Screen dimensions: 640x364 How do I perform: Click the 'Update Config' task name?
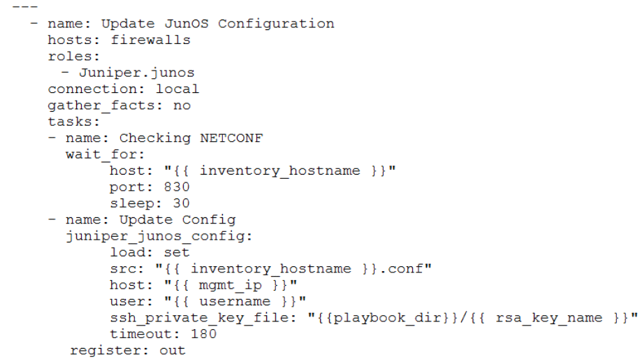[x=177, y=220]
